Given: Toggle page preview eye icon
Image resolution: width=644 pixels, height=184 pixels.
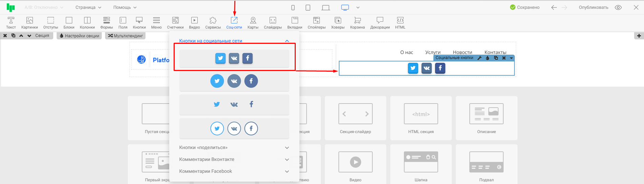Looking at the screenshot, I should (x=618, y=7).
